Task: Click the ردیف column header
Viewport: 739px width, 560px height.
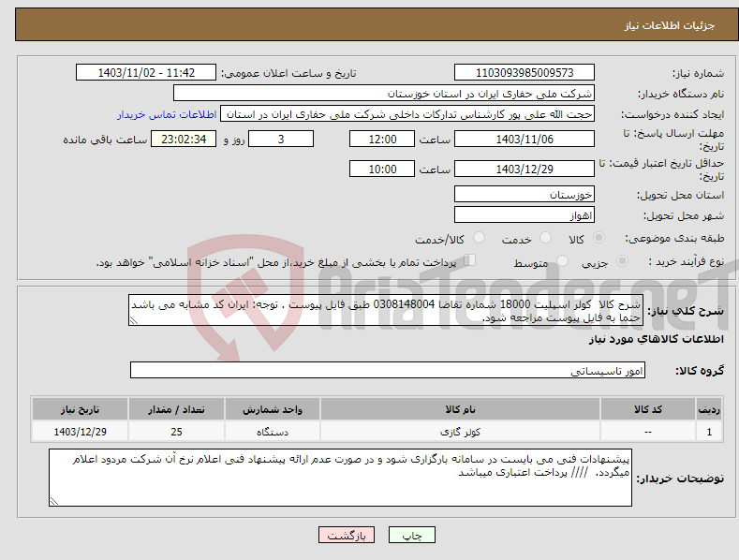Action: pyautogui.click(x=709, y=409)
